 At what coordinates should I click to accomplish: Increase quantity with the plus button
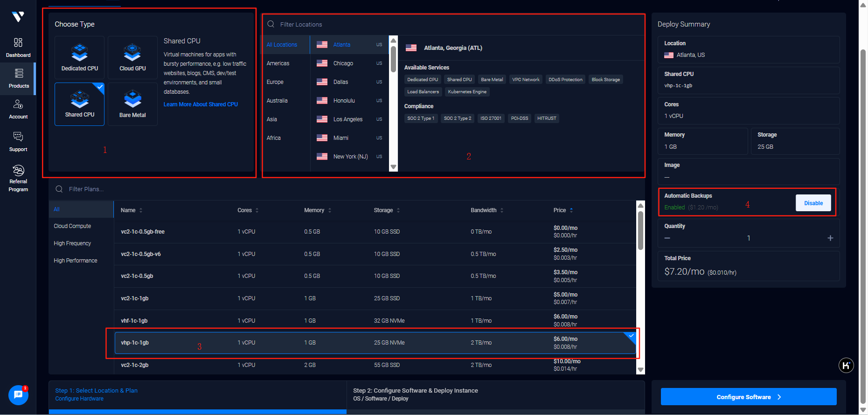[x=830, y=238]
